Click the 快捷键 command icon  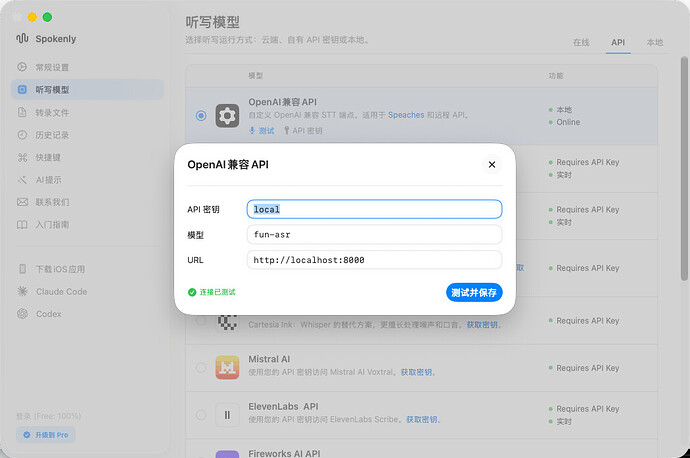(x=22, y=157)
